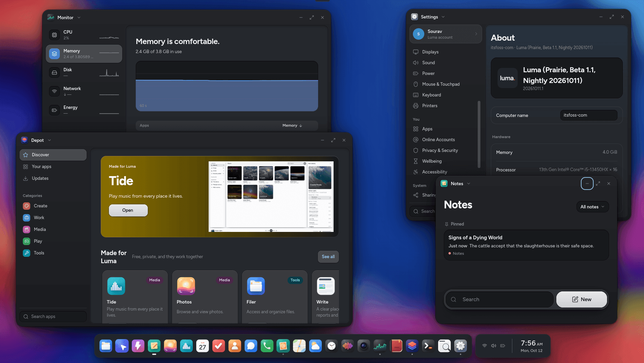Click the Weather cloud icon in dock
This screenshot has height=363, width=644.
(x=315, y=346)
